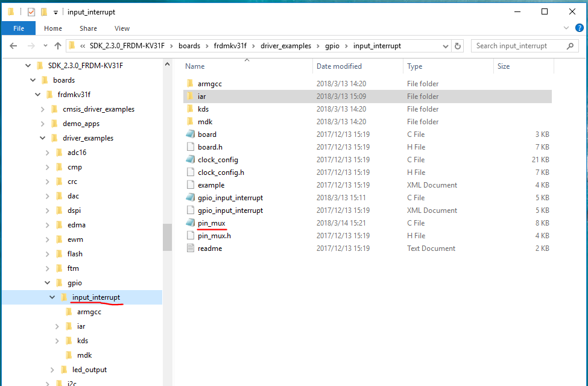Sort files by the Name column
Image resolution: width=588 pixels, height=386 pixels.
tap(195, 66)
